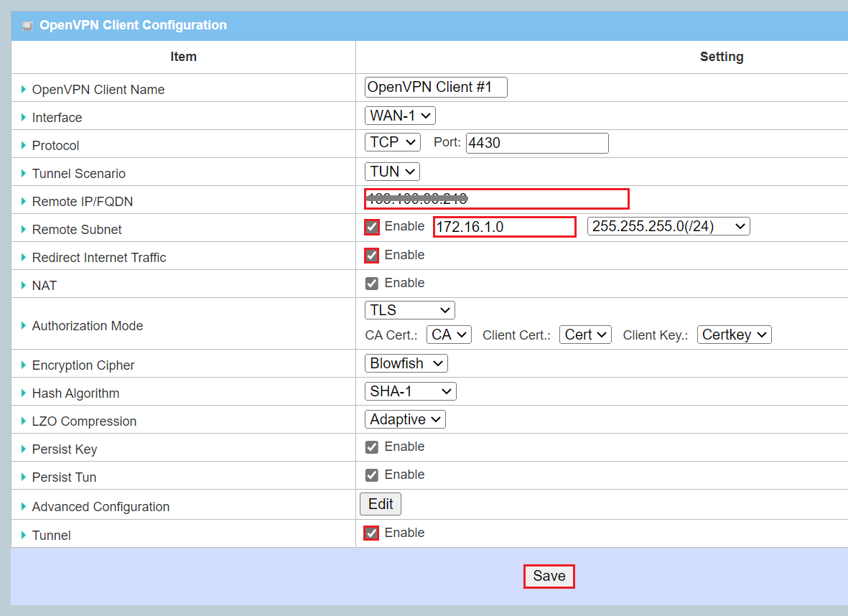Click the 'Tunnel Scenario' row label
The height and width of the screenshot is (616, 848).
tap(78, 174)
